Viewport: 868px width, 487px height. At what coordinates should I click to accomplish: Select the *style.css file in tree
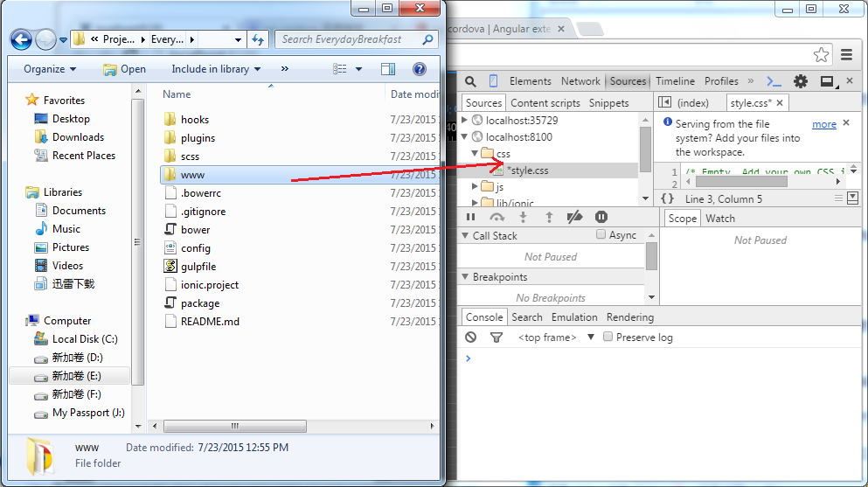[529, 170]
